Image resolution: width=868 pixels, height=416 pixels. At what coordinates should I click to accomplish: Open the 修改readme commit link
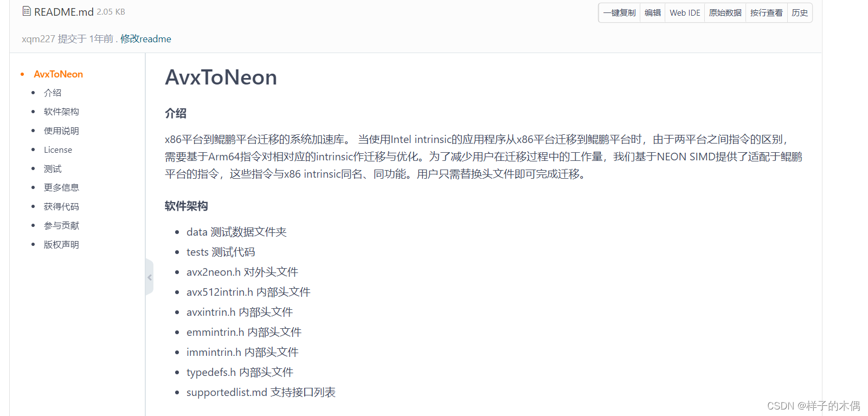[x=146, y=39]
